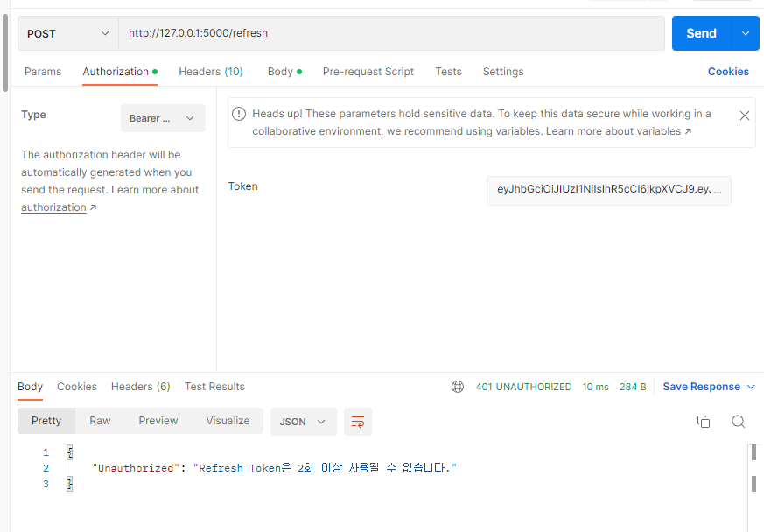Dismiss the Heads up warning banner
This screenshot has height=532, width=764.
pos(744,115)
